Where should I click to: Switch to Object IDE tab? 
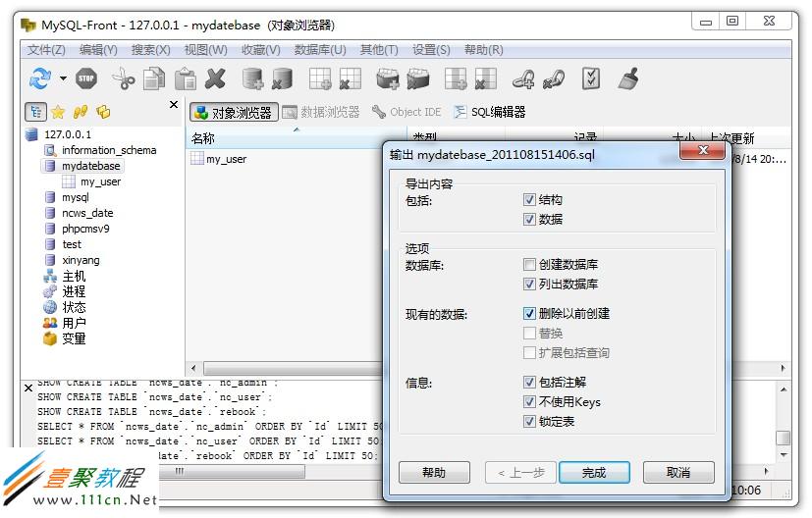tap(406, 112)
